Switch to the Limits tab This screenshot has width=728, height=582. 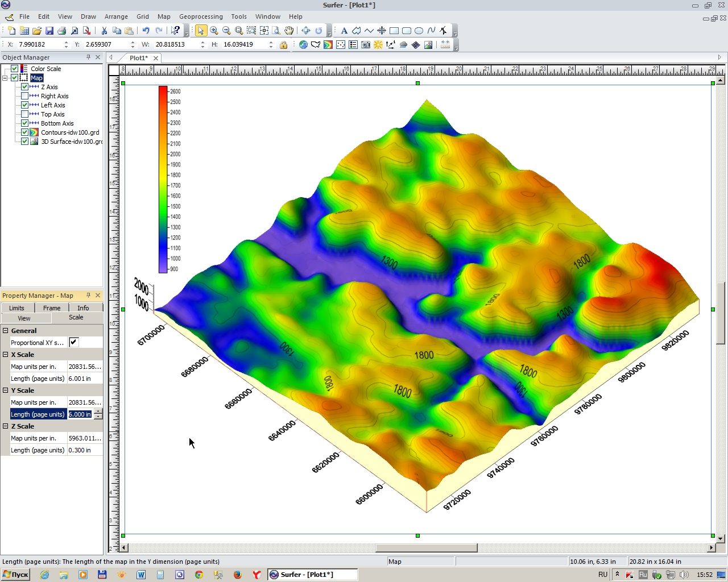pos(17,307)
